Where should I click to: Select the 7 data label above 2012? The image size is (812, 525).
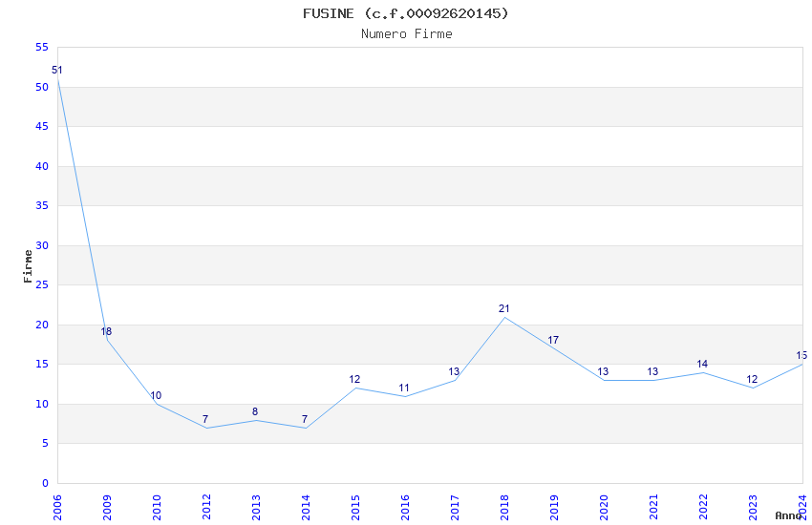(x=205, y=419)
